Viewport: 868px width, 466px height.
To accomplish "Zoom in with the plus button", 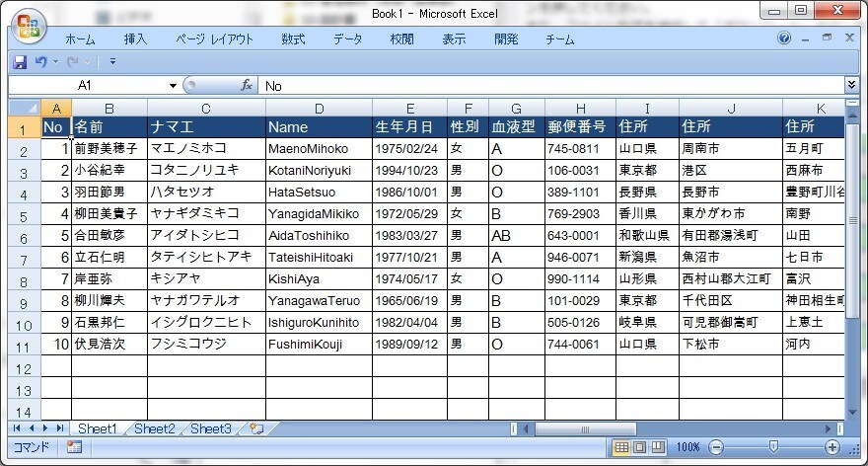I will click(832, 447).
